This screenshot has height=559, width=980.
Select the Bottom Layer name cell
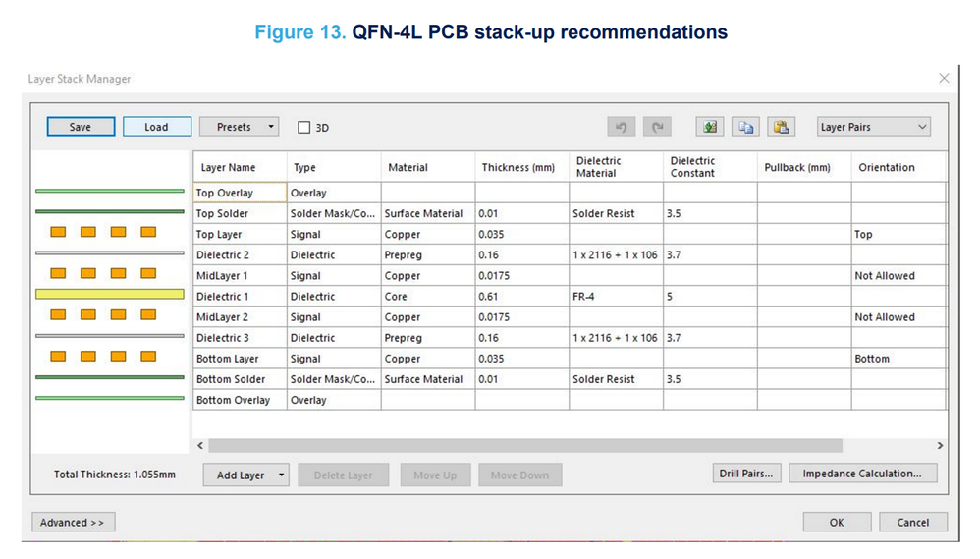pyautogui.click(x=240, y=359)
